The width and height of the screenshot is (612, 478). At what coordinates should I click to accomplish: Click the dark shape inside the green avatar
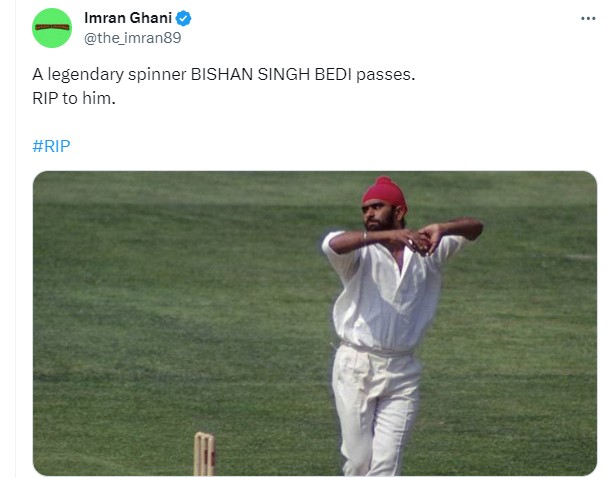click(x=52, y=28)
